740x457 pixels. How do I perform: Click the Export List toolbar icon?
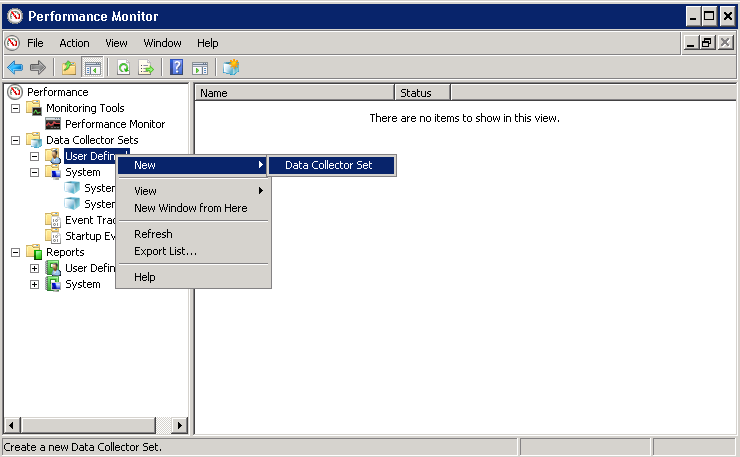point(146,68)
